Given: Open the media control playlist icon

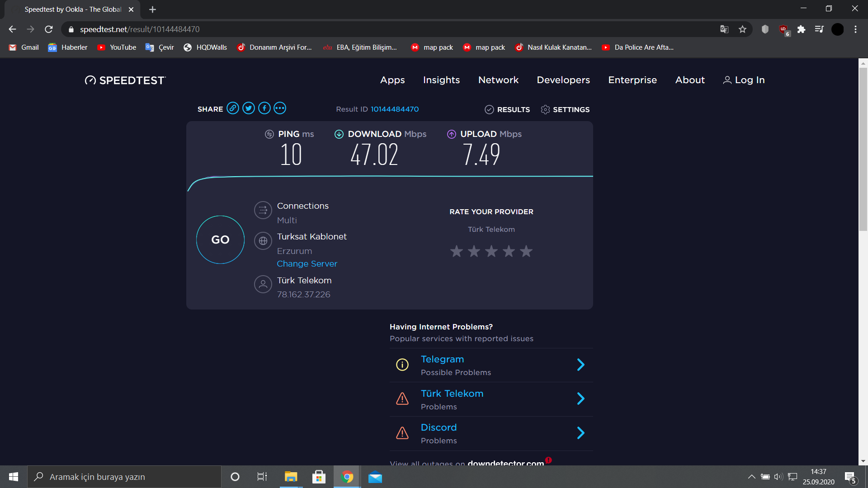Looking at the screenshot, I should 819,29.
